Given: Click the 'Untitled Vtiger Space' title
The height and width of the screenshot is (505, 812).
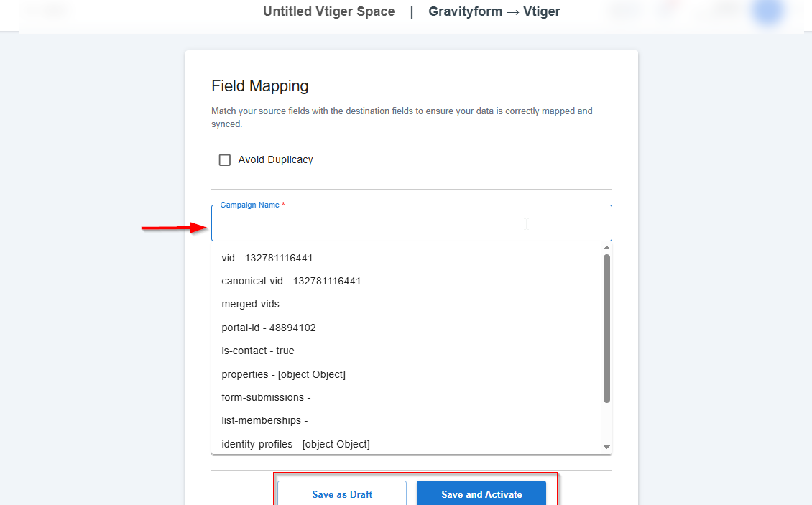Looking at the screenshot, I should click(329, 11).
